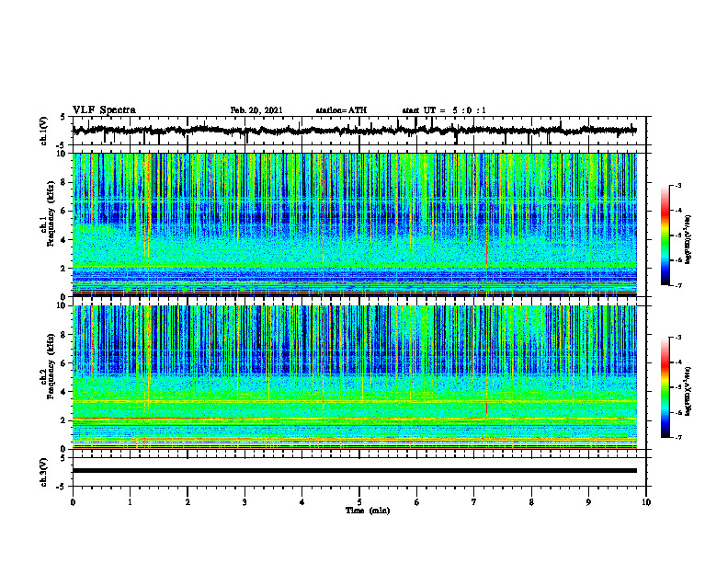
Task: Select the ch.1 color bar log(PSD) label
Action: 688,240
